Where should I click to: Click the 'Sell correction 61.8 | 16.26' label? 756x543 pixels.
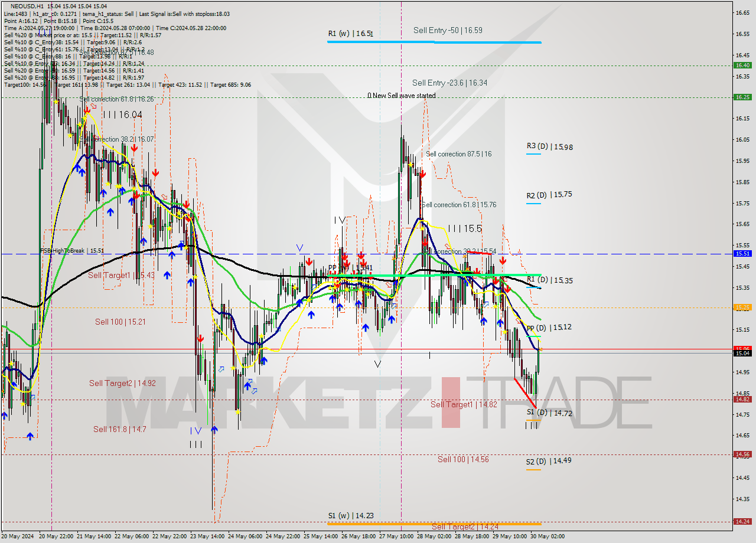click(116, 99)
